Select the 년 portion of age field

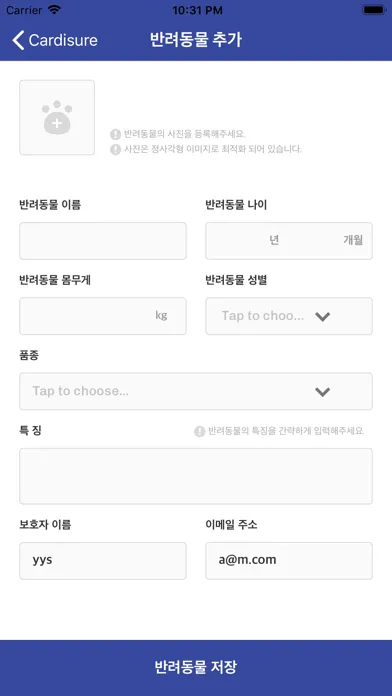(x=274, y=241)
